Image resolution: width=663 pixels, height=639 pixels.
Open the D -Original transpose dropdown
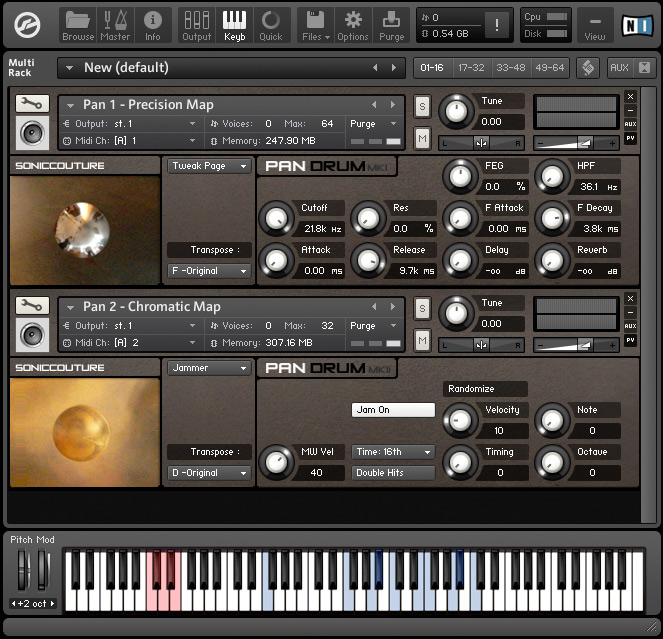(209, 473)
